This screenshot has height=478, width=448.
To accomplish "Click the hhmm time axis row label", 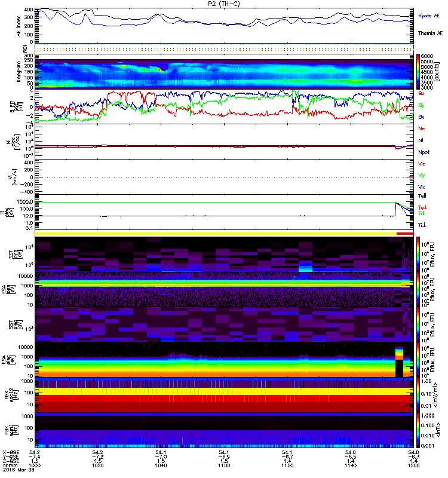I will coord(9,465).
